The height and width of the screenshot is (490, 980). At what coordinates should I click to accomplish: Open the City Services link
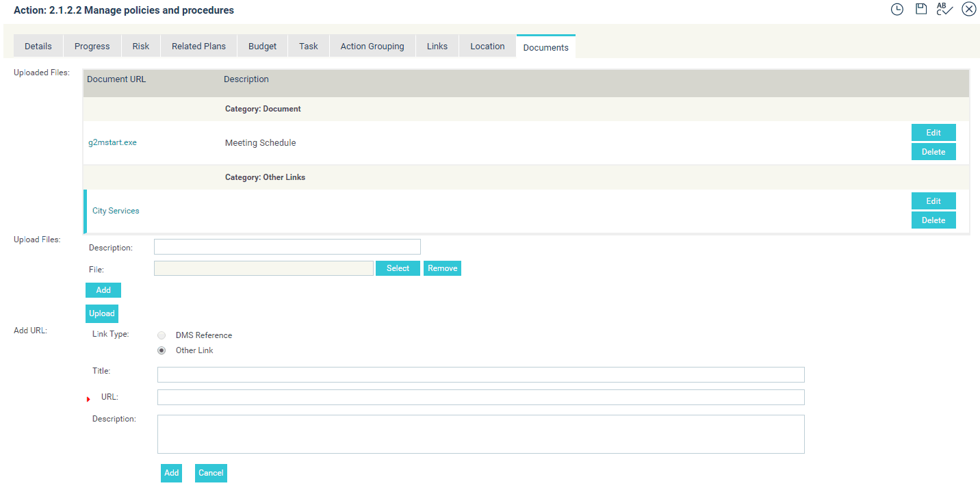(116, 211)
